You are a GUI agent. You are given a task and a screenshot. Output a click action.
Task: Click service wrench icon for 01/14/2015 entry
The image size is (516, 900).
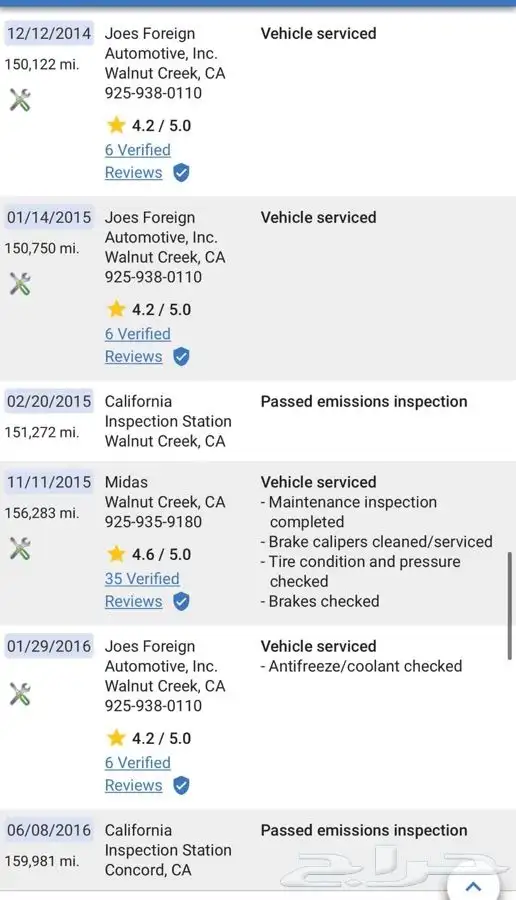pyautogui.click(x=20, y=284)
